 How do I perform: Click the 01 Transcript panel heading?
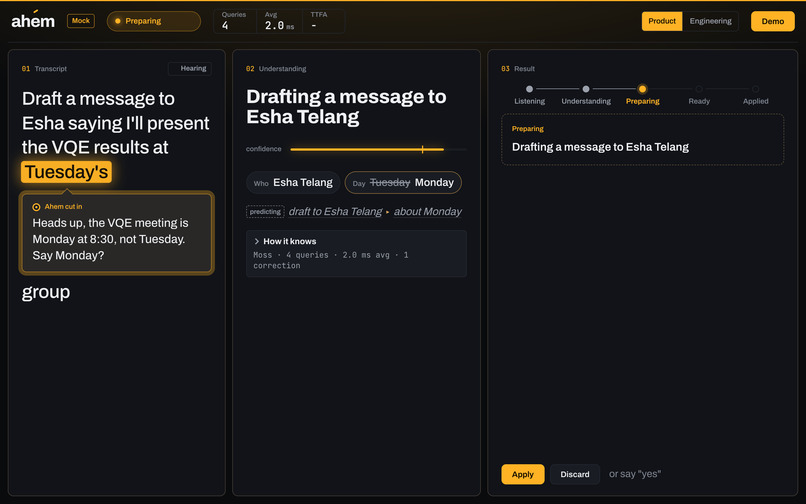point(44,68)
